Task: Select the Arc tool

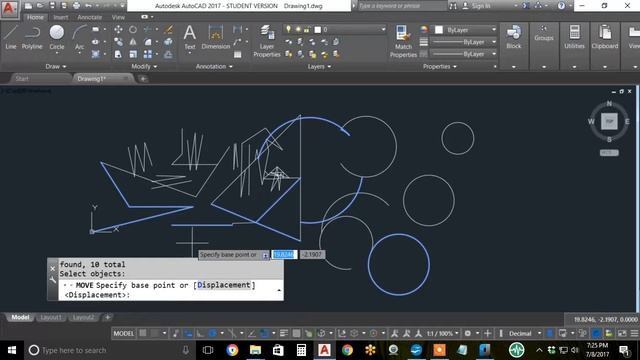Action: coord(80,37)
